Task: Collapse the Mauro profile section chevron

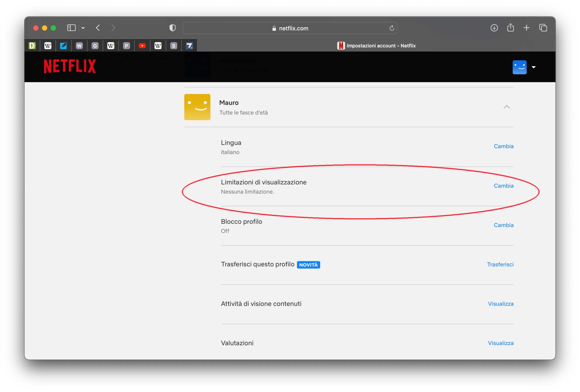Action: pos(506,107)
